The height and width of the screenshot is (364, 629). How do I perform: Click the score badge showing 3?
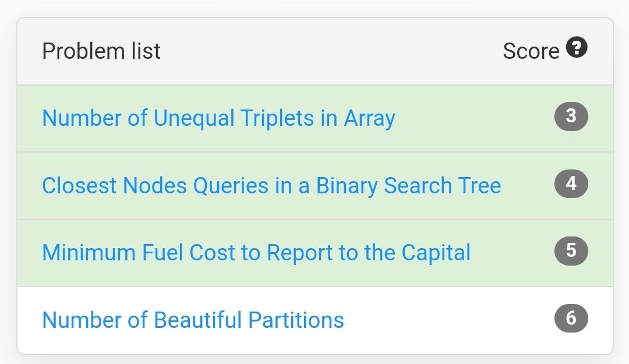[x=571, y=116]
